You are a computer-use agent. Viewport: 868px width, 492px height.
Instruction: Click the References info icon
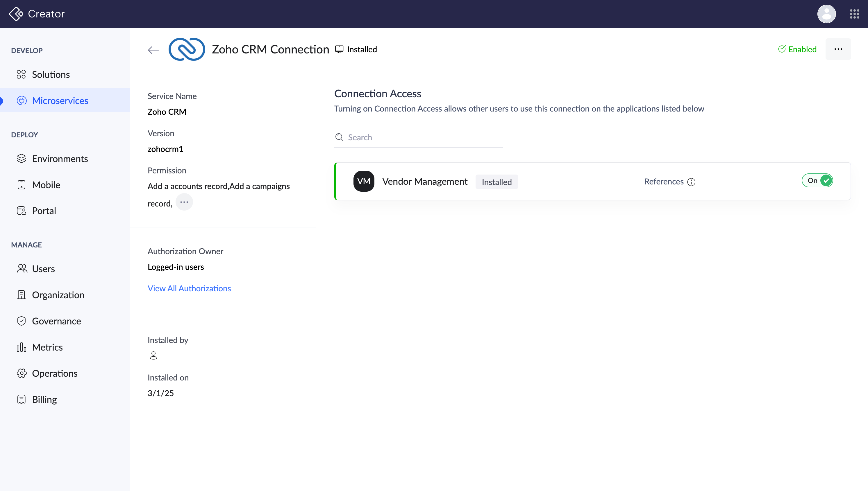691,182
